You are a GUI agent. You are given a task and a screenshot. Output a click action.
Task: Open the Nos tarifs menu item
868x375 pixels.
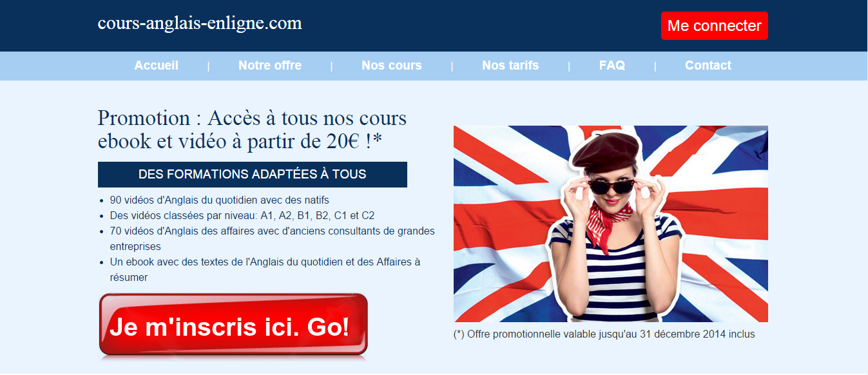click(510, 66)
